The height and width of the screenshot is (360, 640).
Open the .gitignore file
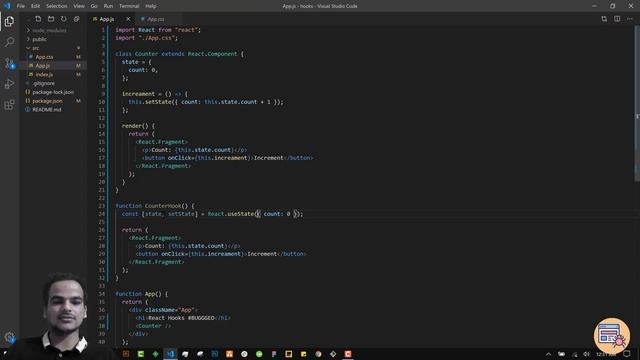click(44, 83)
